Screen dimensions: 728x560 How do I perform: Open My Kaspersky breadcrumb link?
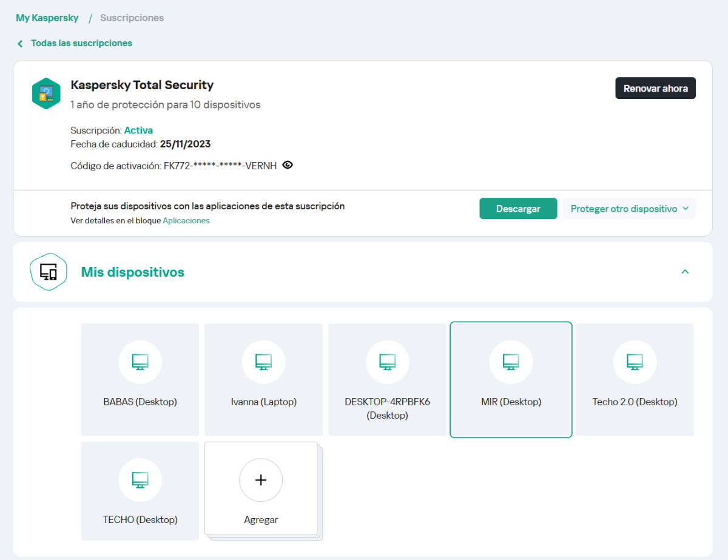[x=47, y=18]
